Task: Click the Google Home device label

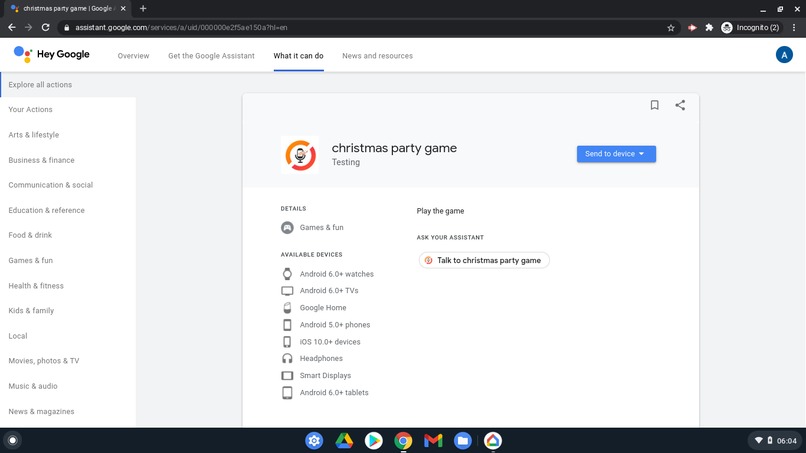Action: click(323, 307)
